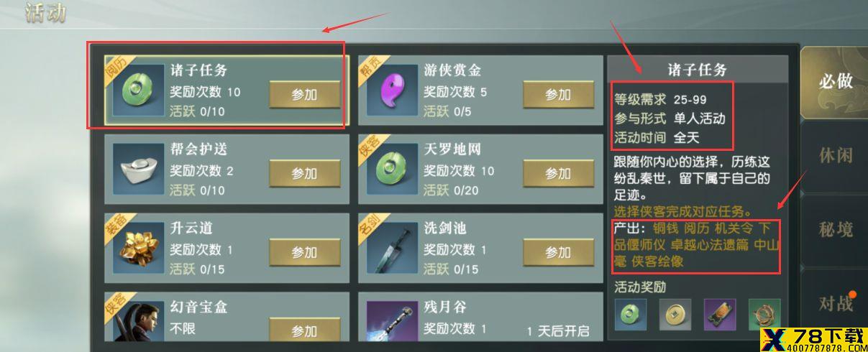Select the purple scroll reward icon

tap(720, 314)
